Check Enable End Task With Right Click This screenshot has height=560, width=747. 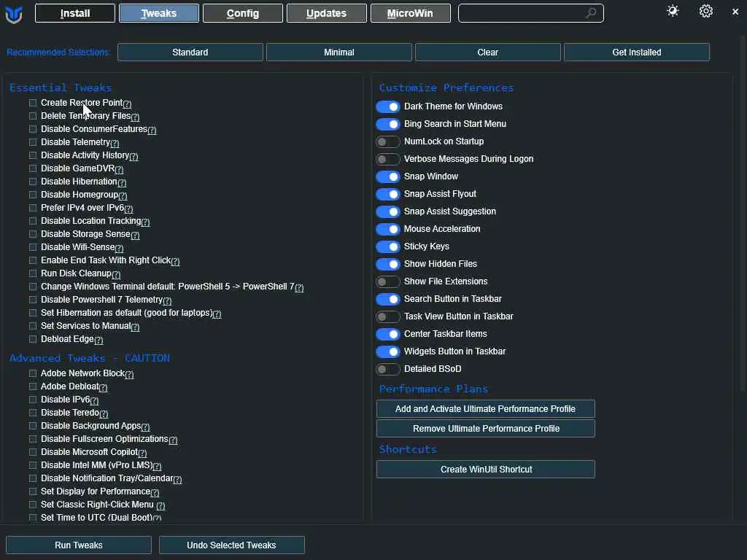click(33, 260)
